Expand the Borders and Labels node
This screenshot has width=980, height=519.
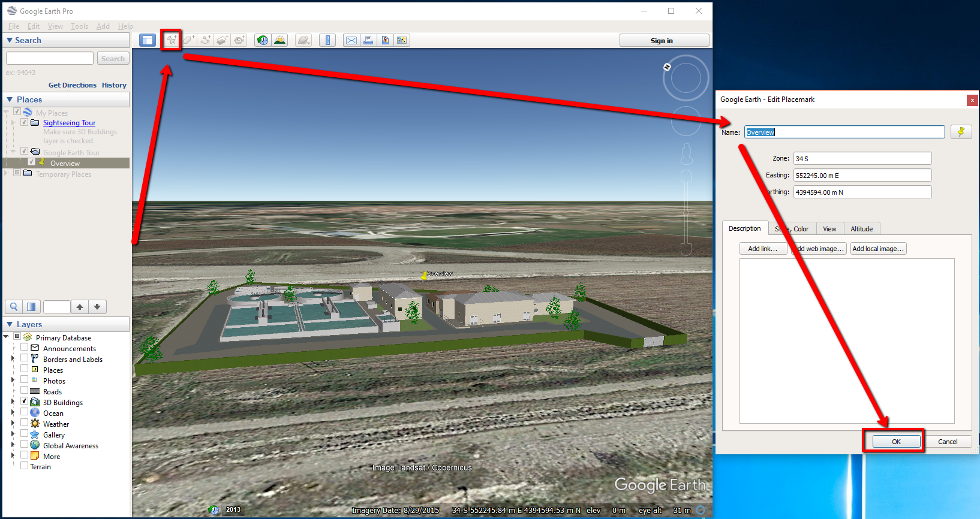tap(13, 358)
